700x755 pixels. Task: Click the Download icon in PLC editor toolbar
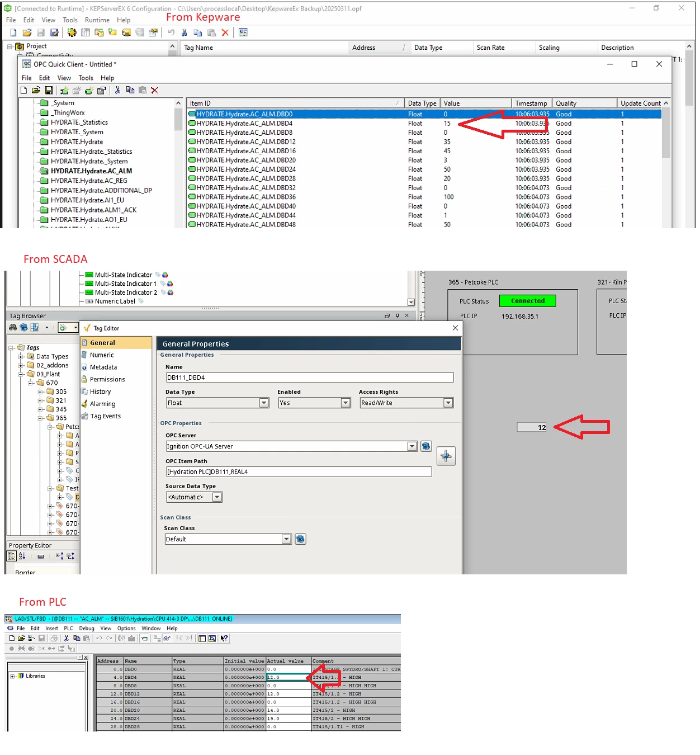131,638
